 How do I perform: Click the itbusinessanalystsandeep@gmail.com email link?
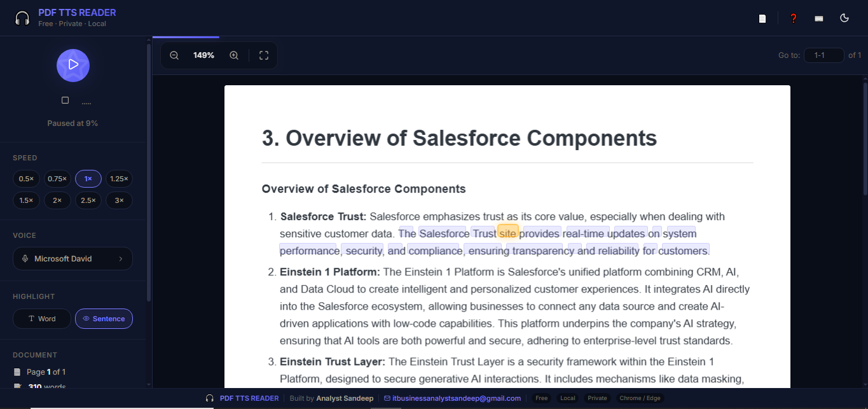tap(457, 398)
